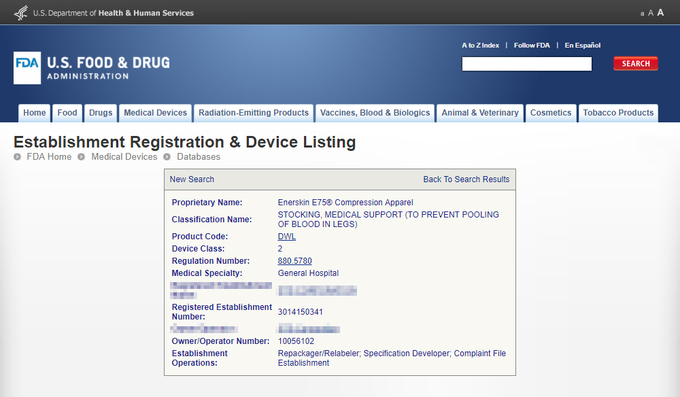This screenshot has height=397, width=680.
Task: Select largest text size 'A' icon
Action: coord(660,13)
